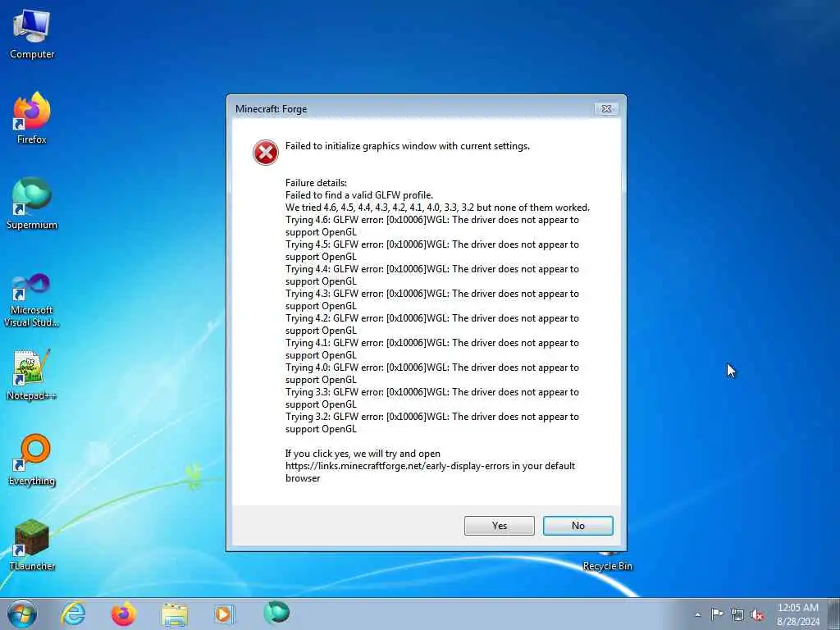Click the red error icon in dialog
Screen dimensions: 840x630
coord(266,153)
